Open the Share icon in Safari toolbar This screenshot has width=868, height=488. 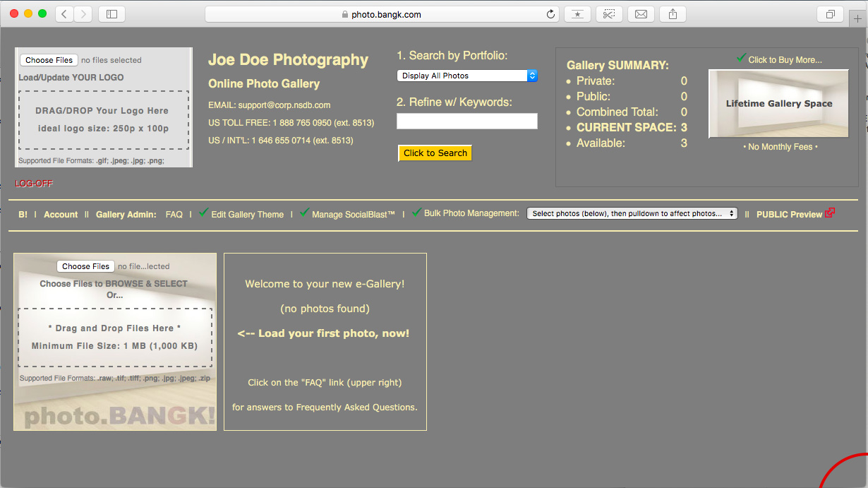pos(673,14)
